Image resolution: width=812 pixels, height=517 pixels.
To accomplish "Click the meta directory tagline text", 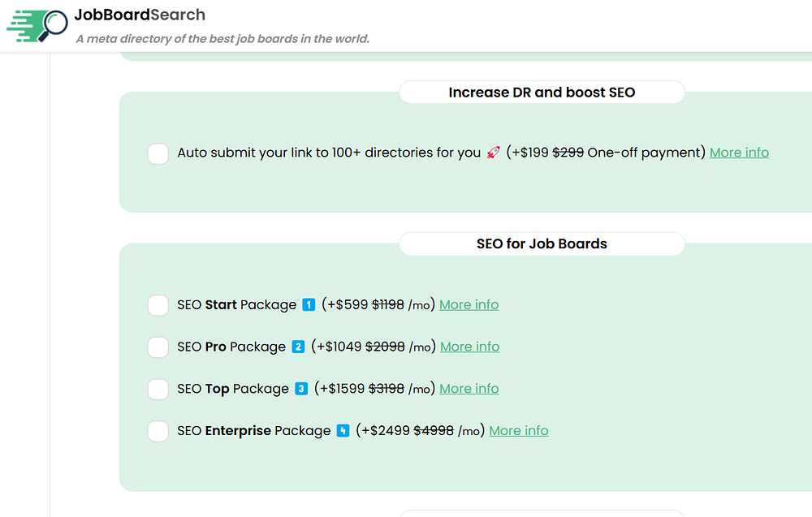I will [222, 39].
